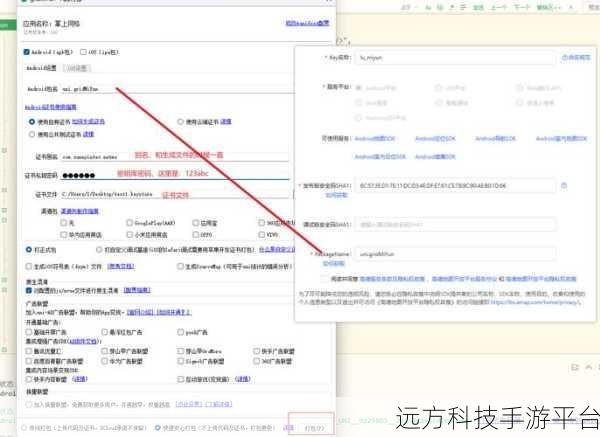Viewport: 600px width, 437px height.
Task: Select the iOS平台 service platform radio
Action: tap(439, 88)
